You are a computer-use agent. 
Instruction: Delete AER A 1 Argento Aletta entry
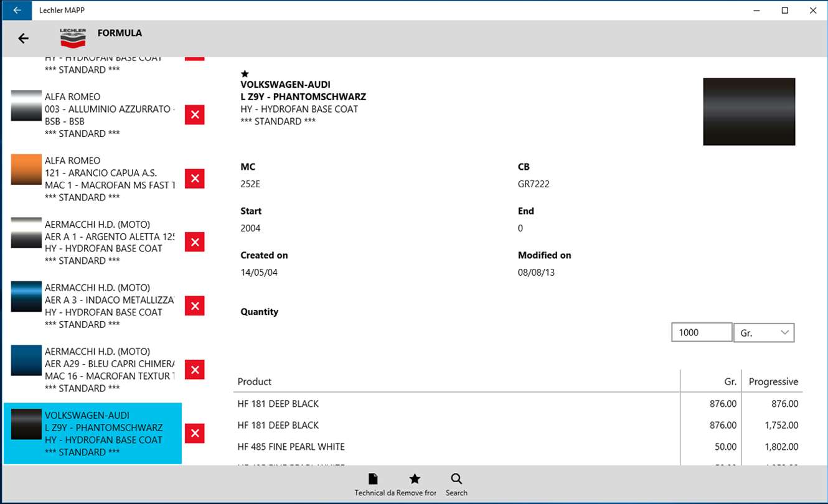click(195, 242)
